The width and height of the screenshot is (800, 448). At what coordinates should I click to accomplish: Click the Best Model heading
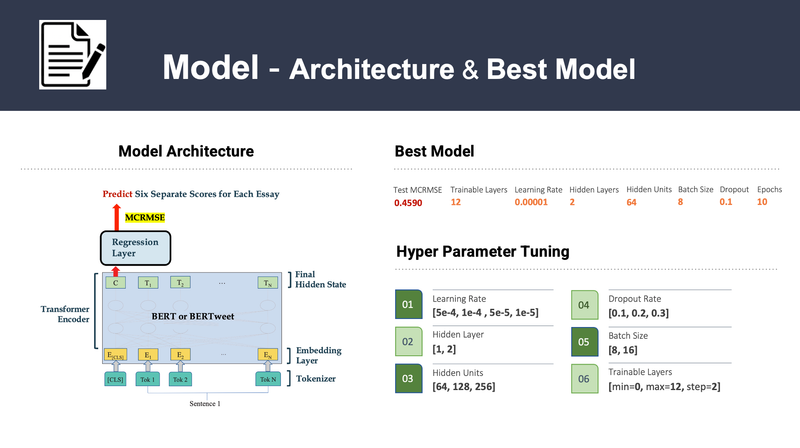pyautogui.click(x=434, y=152)
